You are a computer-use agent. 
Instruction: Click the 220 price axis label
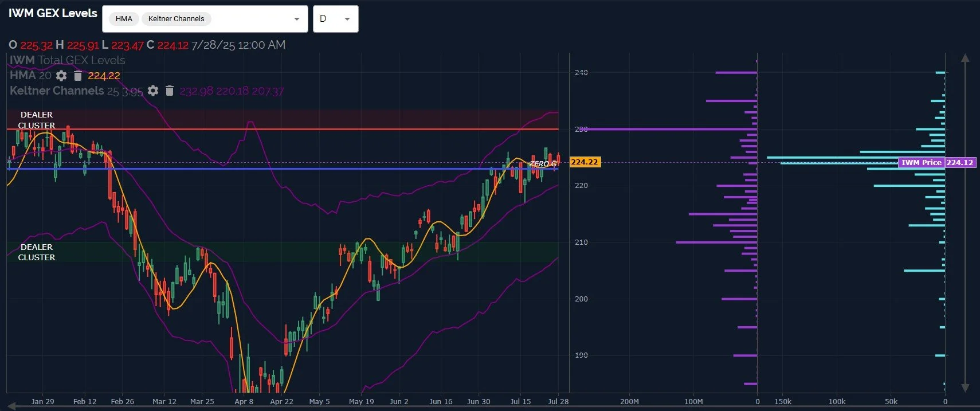581,186
